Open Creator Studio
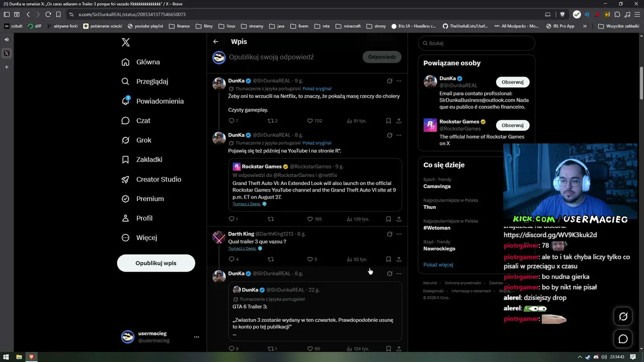644x362 pixels. coord(151,179)
